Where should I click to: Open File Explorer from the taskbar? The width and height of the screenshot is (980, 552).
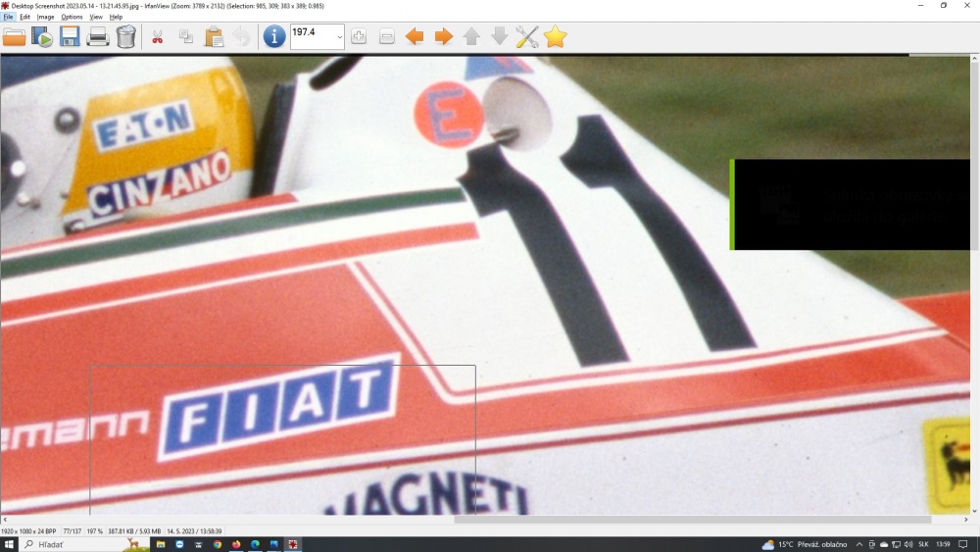click(161, 544)
